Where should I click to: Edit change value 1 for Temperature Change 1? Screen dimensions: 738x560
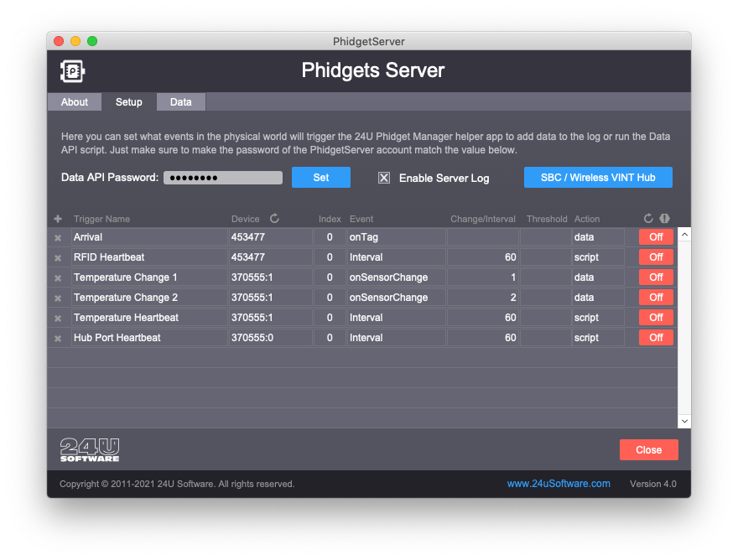point(482,277)
